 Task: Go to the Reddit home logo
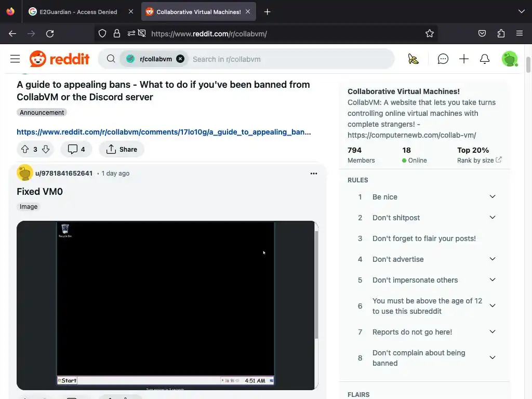tap(59, 59)
